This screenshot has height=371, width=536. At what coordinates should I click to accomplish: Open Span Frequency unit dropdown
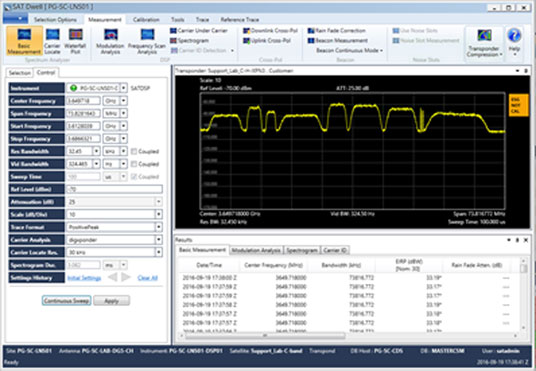point(123,114)
